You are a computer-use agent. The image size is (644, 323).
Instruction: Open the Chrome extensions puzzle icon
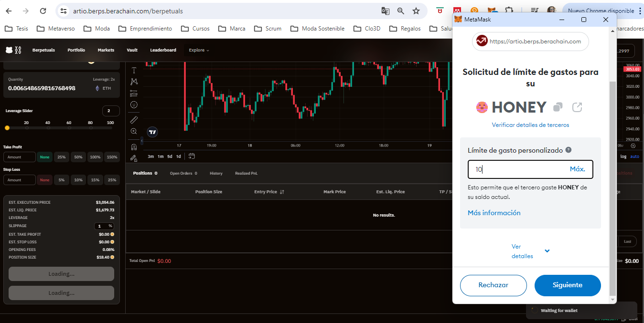pyautogui.click(x=509, y=10)
